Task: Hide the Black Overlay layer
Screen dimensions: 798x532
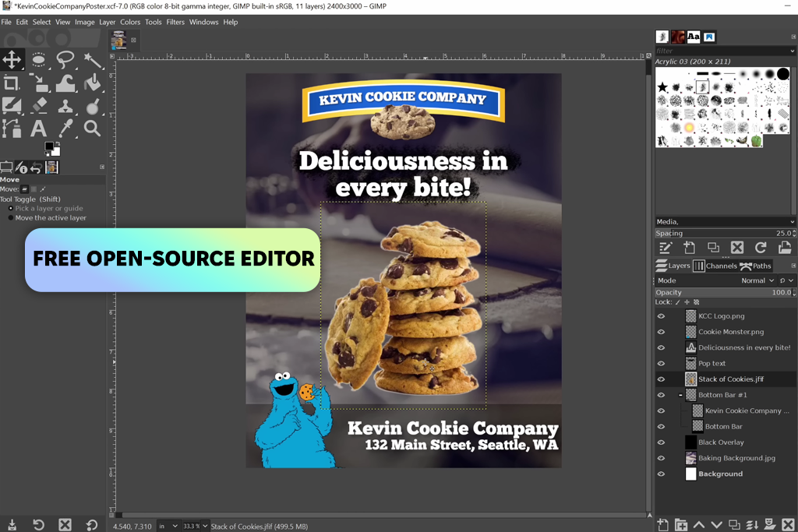Action: (661, 442)
